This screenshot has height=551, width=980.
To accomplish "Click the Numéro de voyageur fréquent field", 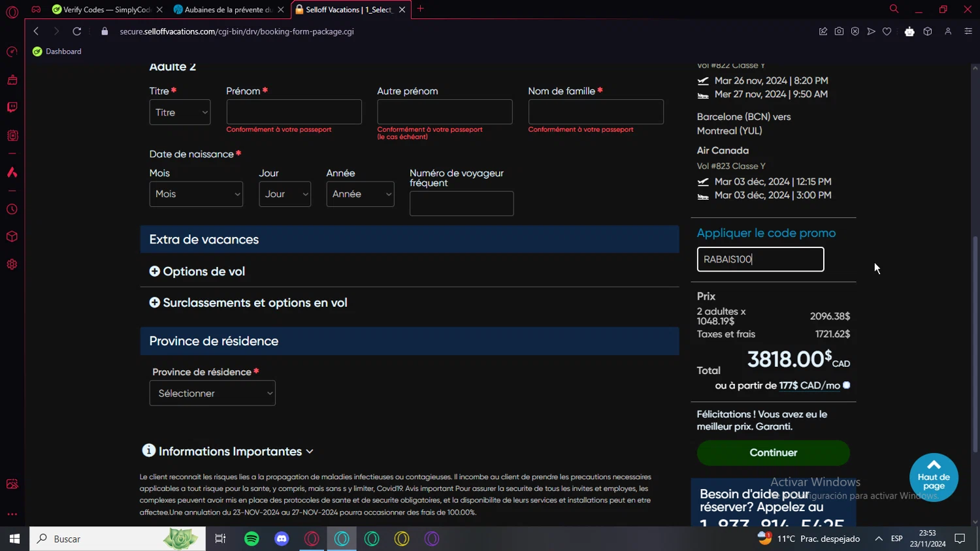I will (461, 204).
